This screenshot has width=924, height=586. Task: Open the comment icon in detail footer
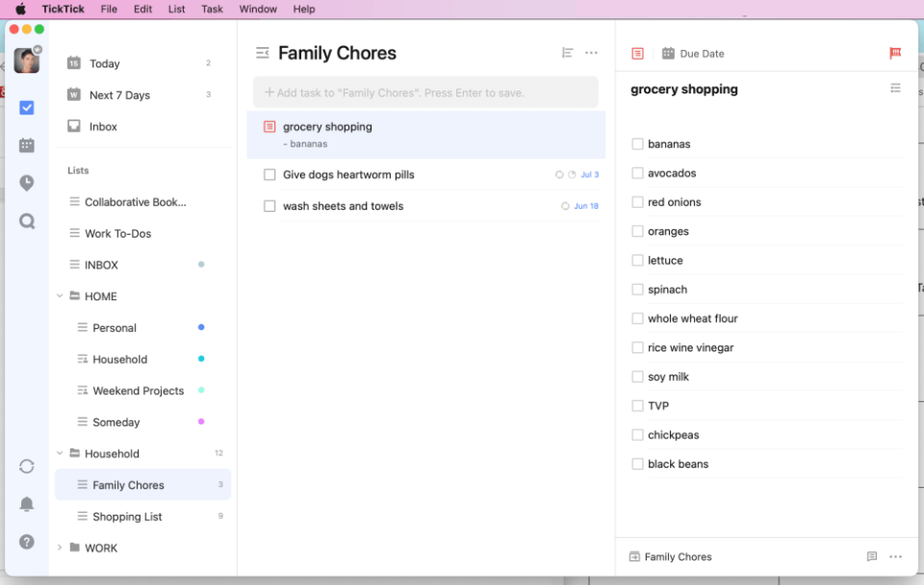(x=872, y=556)
